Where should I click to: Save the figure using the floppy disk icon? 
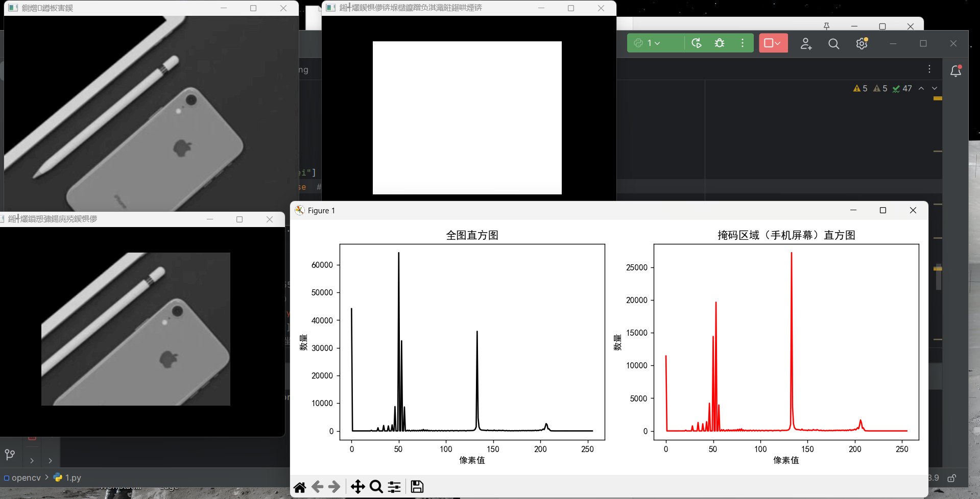pos(417,487)
